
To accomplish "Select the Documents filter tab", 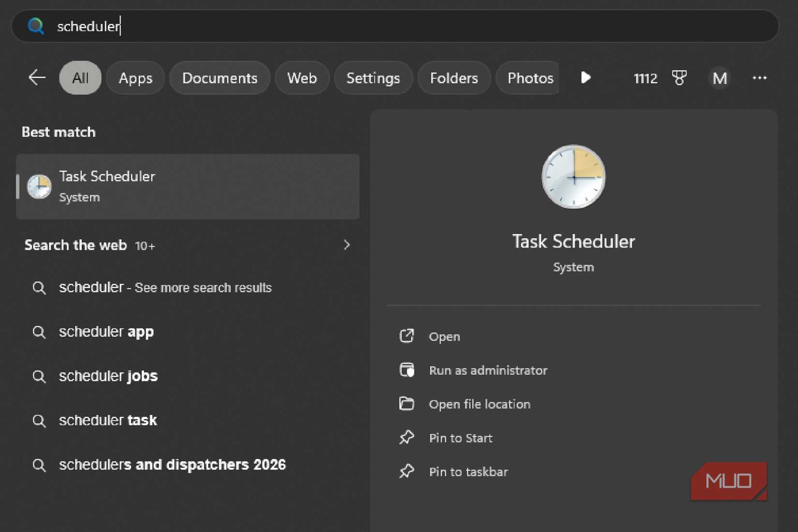I will (x=220, y=78).
